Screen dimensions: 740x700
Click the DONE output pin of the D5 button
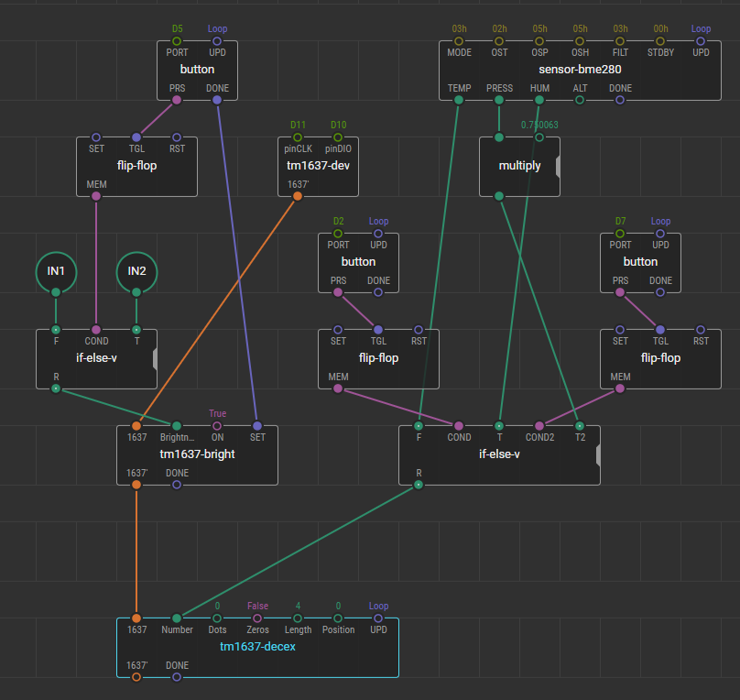pyautogui.click(x=217, y=100)
